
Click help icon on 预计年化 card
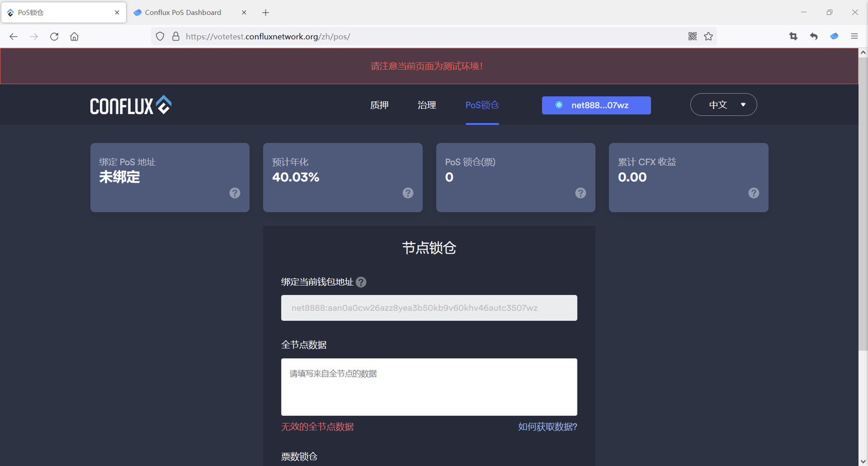point(408,193)
